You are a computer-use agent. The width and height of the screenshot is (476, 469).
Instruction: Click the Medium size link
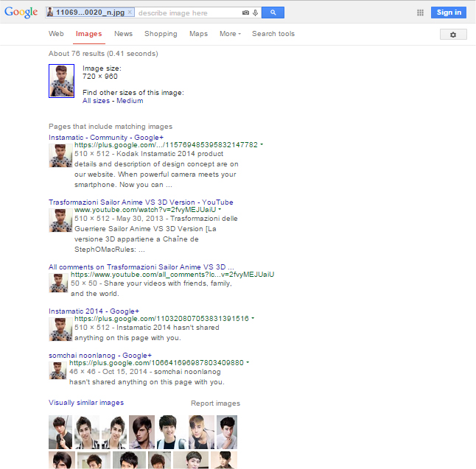130,101
